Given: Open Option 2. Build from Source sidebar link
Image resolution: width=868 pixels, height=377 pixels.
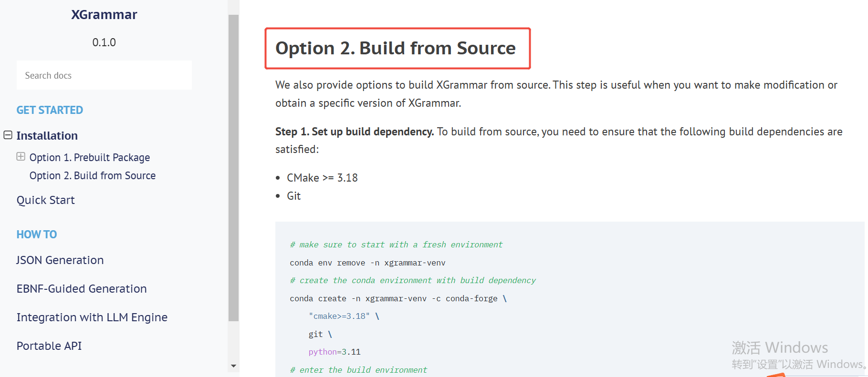Looking at the screenshot, I should pyautogui.click(x=93, y=175).
